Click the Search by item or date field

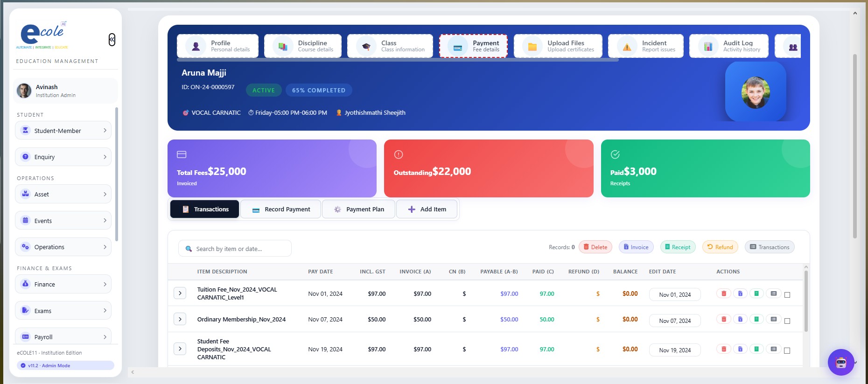point(235,249)
